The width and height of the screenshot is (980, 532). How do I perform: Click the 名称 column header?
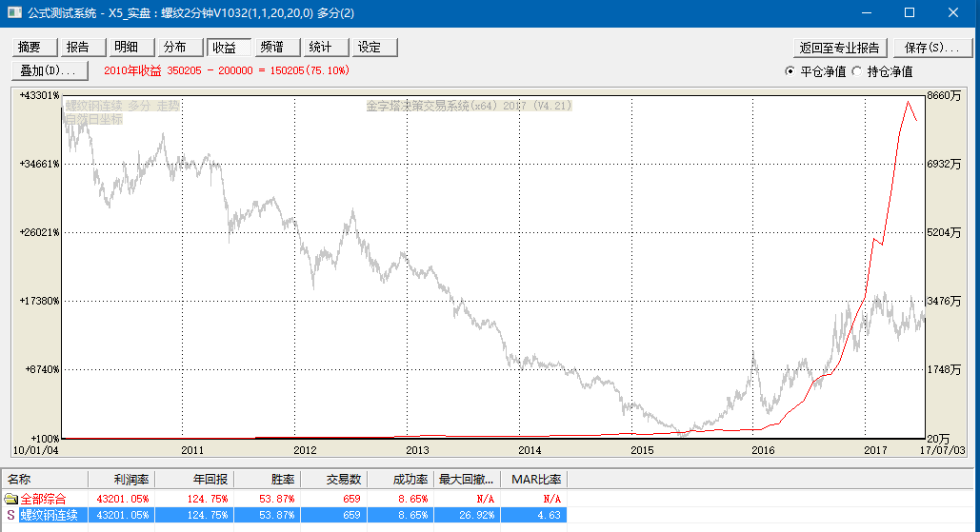click(x=45, y=480)
